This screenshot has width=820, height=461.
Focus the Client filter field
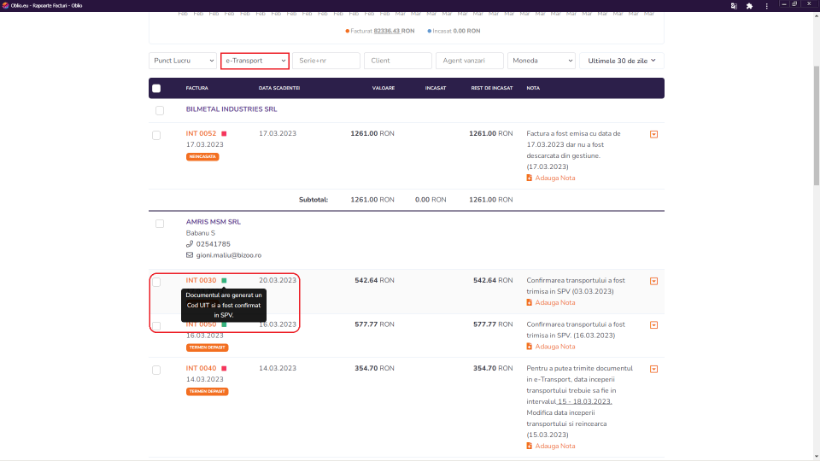[x=398, y=61]
